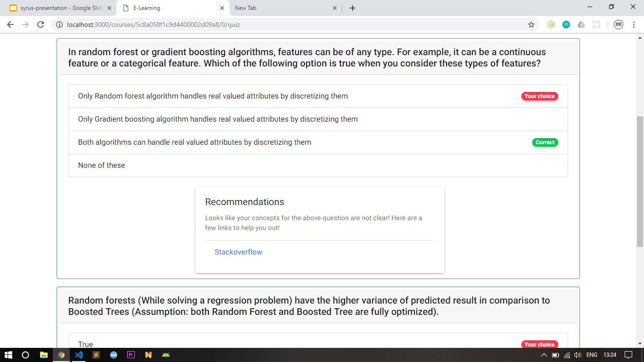Click 'Looks like your concepts' recommendation text
The width and height of the screenshot is (644, 362).
click(314, 223)
